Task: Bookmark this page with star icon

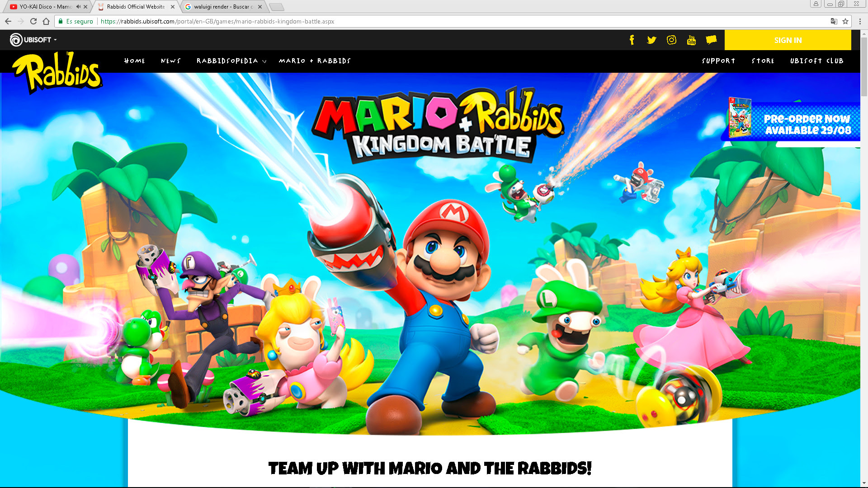Action: pyautogui.click(x=845, y=21)
